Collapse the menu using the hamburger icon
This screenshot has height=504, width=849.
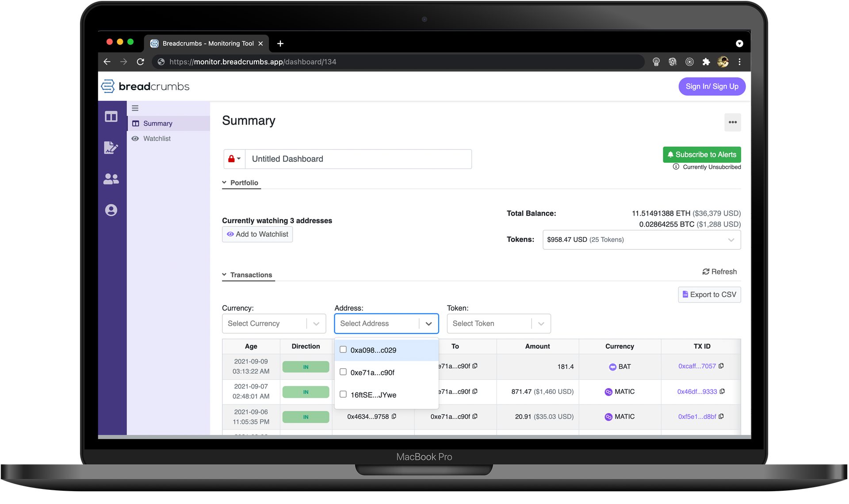coord(135,108)
